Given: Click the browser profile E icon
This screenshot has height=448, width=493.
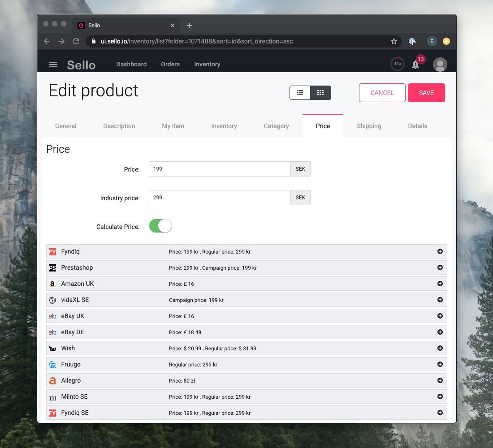Looking at the screenshot, I should click(432, 41).
